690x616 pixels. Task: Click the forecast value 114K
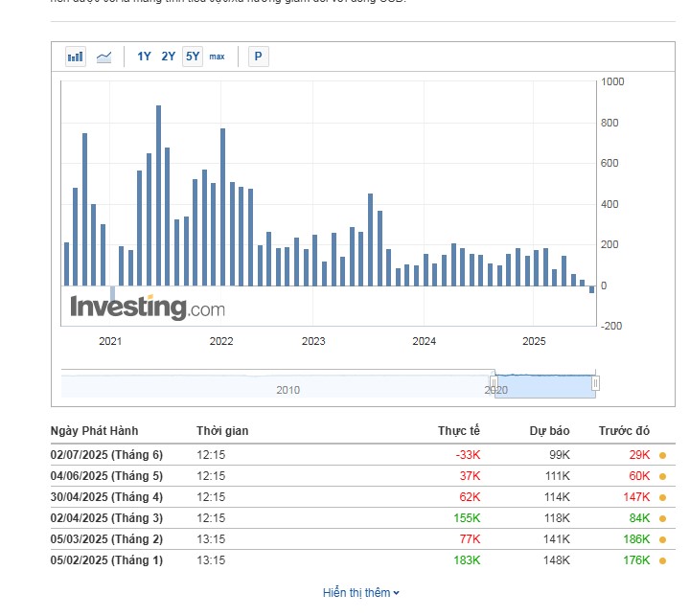(x=557, y=497)
